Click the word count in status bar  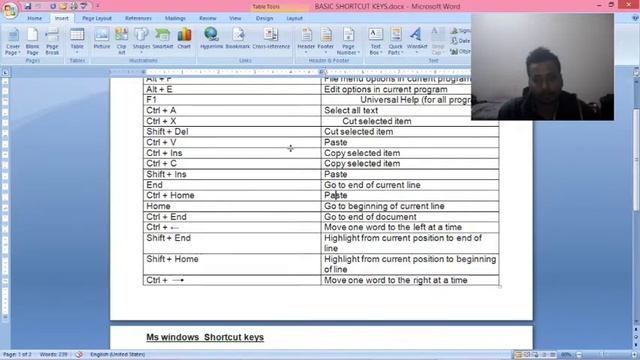coord(53,355)
